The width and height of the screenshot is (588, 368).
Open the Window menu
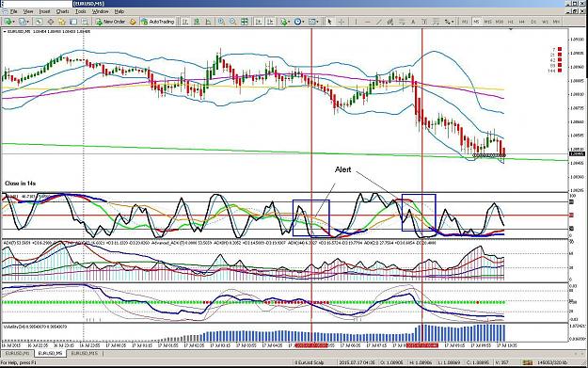(100, 11)
